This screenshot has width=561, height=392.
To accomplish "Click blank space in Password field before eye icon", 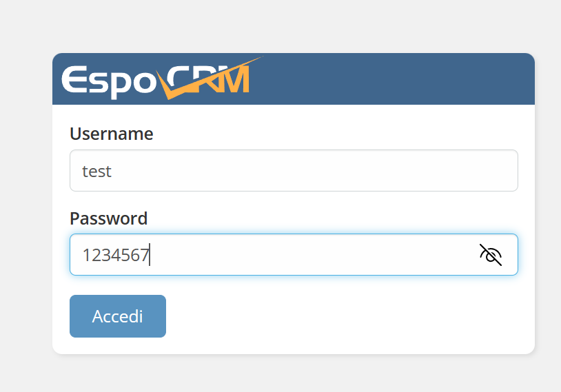I will [x=345, y=255].
